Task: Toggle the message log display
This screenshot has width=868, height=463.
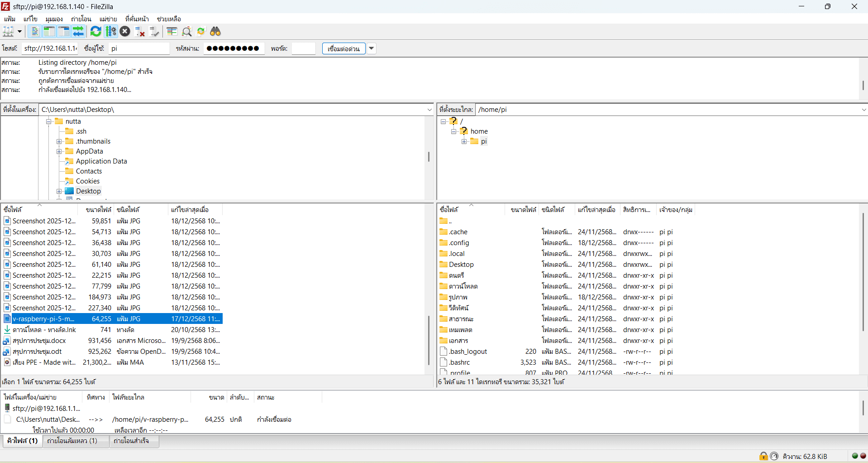Action: click(35, 31)
